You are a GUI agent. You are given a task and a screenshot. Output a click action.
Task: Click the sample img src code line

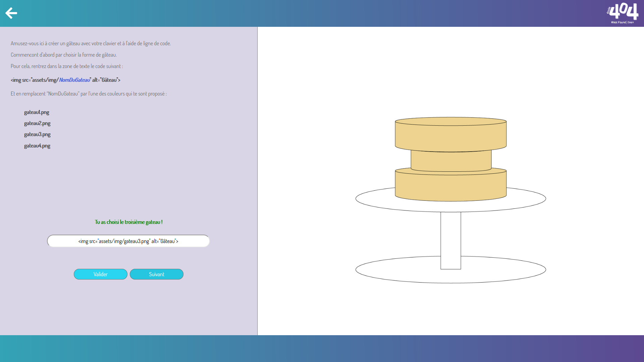pyautogui.click(x=65, y=80)
